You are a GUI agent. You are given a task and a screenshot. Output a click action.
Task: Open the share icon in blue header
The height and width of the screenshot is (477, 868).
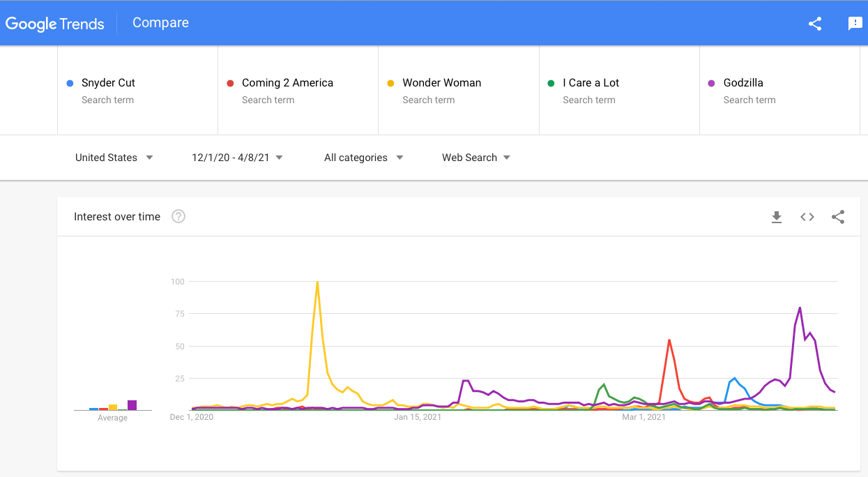point(815,24)
